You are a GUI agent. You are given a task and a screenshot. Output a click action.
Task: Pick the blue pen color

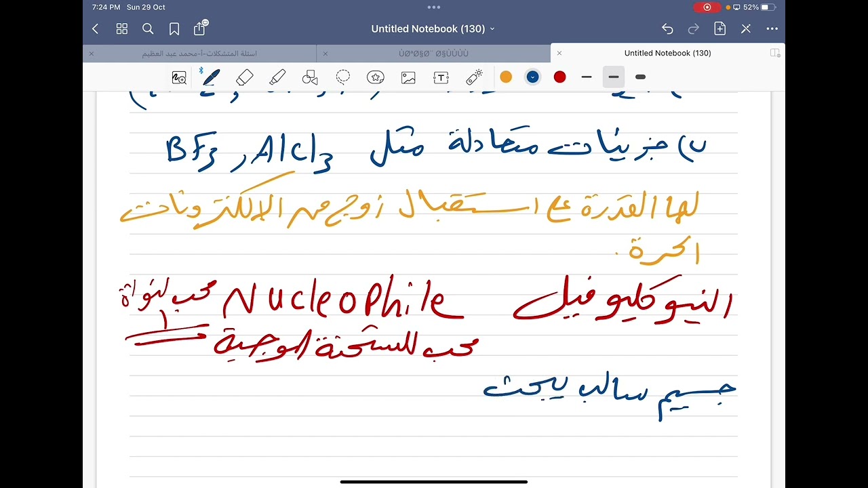coord(533,77)
